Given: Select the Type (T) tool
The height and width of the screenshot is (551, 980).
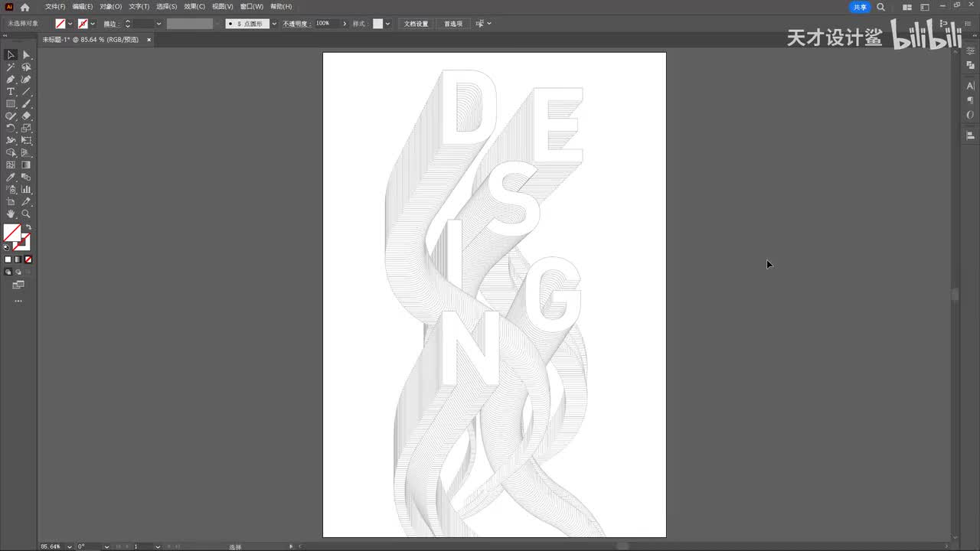Looking at the screenshot, I should pyautogui.click(x=11, y=92).
